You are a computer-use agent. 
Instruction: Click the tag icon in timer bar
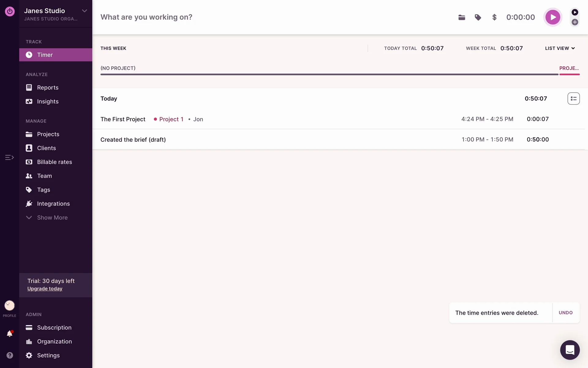pos(478,17)
